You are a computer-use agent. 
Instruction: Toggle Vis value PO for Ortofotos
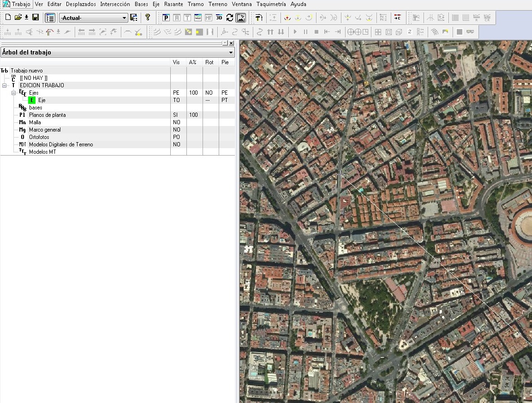point(176,137)
